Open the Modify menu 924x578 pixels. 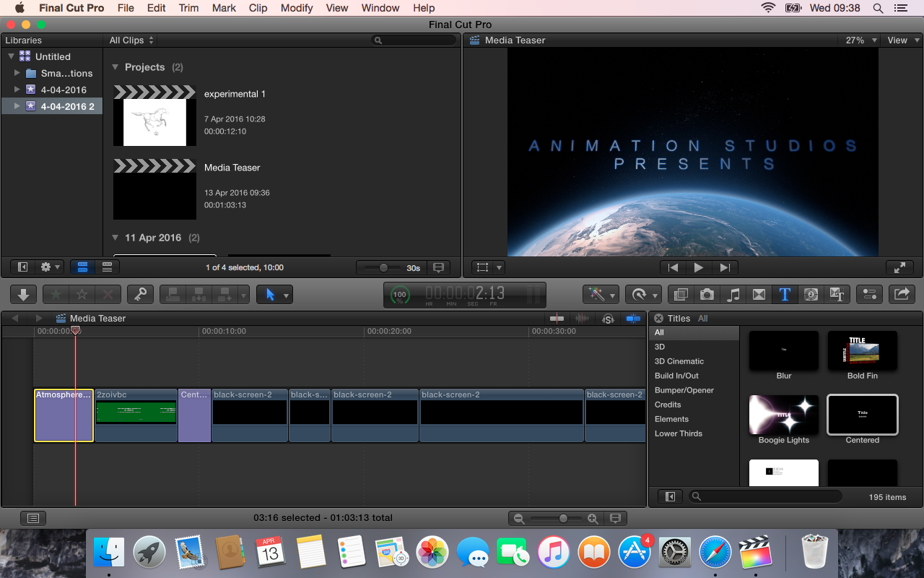(x=297, y=8)
